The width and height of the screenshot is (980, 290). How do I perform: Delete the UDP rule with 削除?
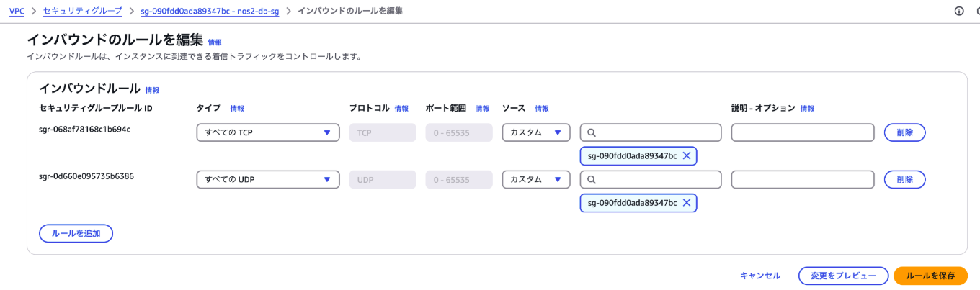904,179
